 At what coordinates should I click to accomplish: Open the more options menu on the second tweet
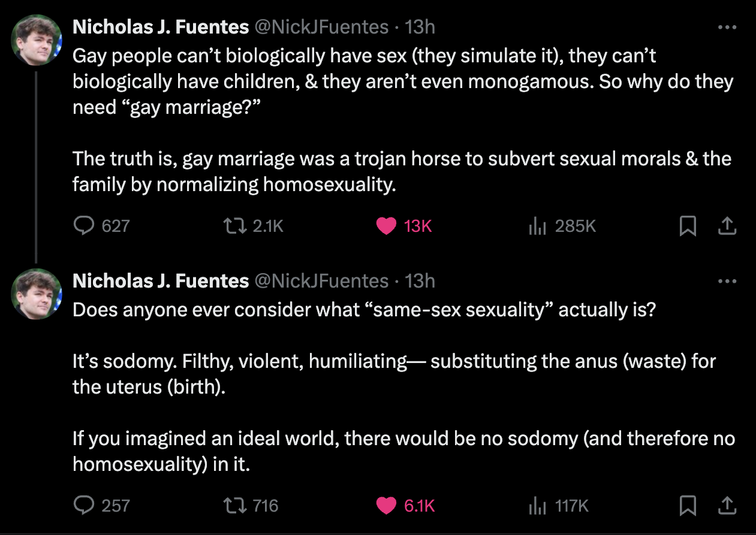click(x=727, y=281)
